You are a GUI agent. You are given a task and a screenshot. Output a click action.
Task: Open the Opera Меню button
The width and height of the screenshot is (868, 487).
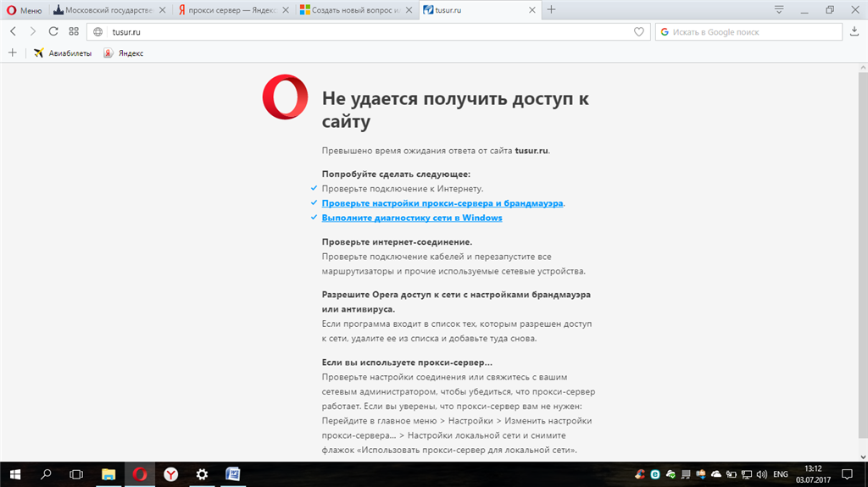click(24, 10)
